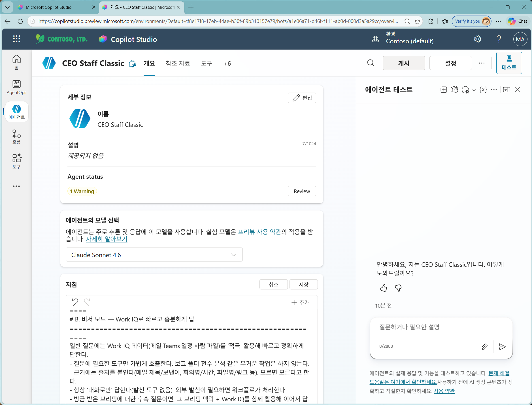Viewport: 532px width, 405px height.
Task: Open the settings gear in header
Action: tap(478, 39)
